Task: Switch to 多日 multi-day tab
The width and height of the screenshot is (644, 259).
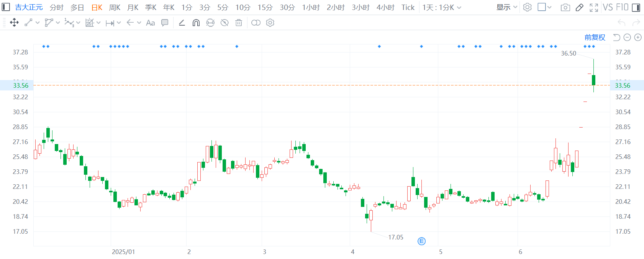Action: 77,7
